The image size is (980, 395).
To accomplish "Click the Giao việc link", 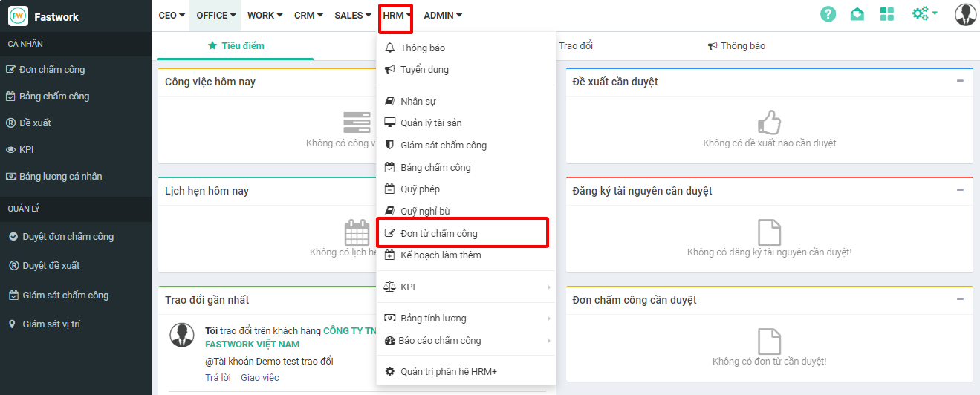I will (259, 378).
